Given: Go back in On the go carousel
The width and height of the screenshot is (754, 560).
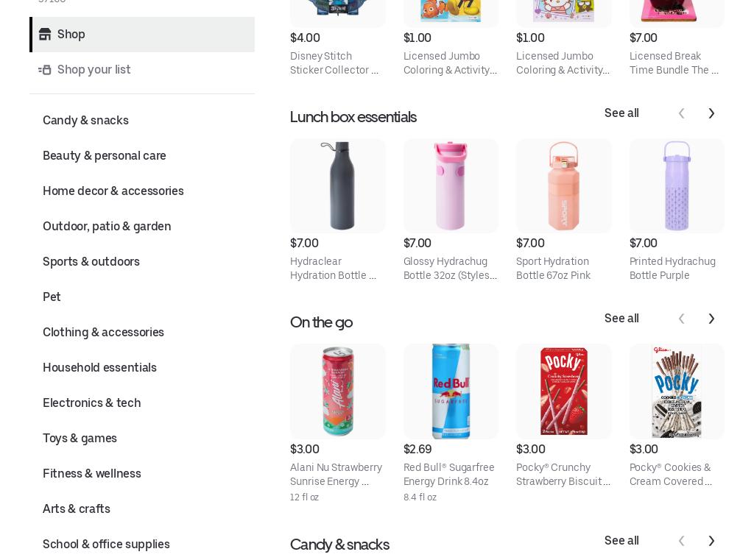Looking at the screenshot, I should [x=681, y=319].
